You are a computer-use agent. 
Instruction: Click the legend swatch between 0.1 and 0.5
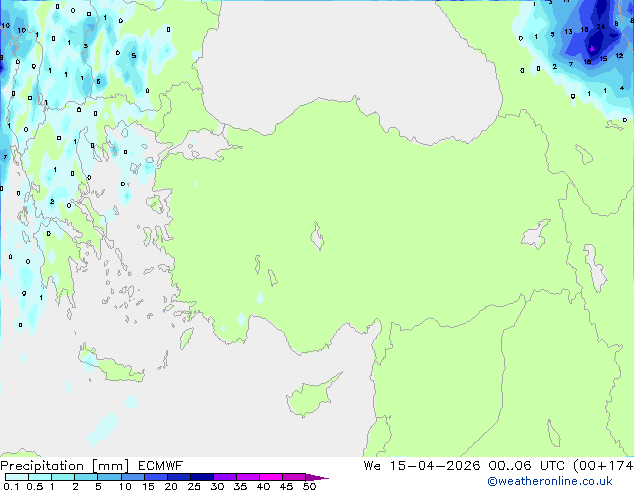[x=17, y=477]
